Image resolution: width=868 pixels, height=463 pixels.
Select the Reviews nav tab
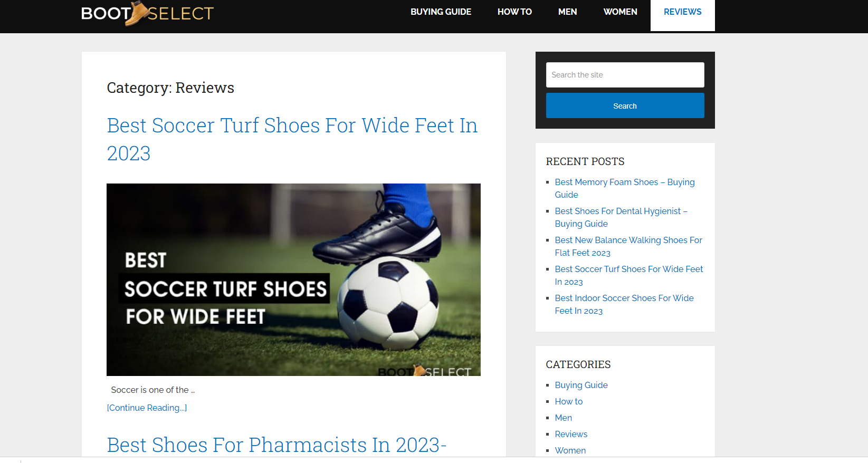click(682, 15)
